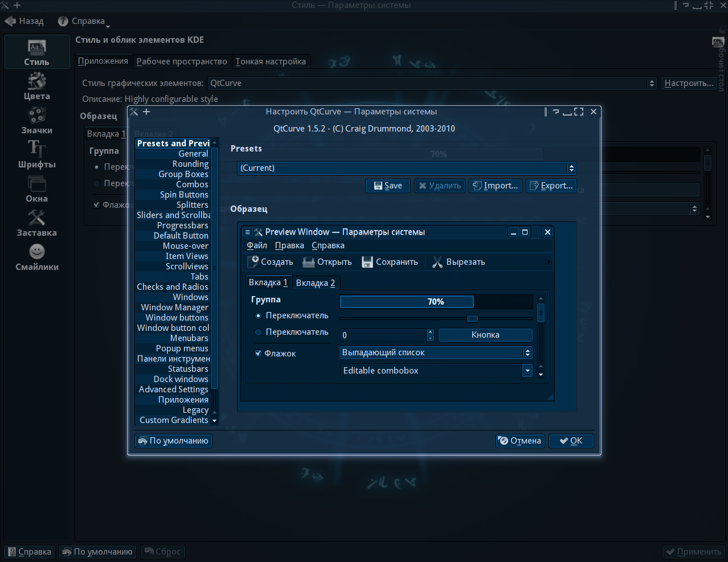Image resolution: width=728 pixels, height=562 pixels.
Task: Open the Editable combobox arrow
Action: [x=527, y=371]
